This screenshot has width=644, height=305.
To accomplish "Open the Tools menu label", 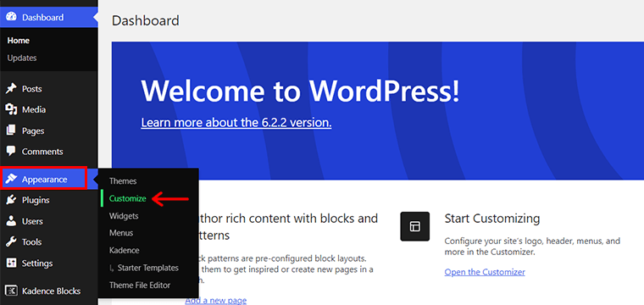I will point(31,242).
